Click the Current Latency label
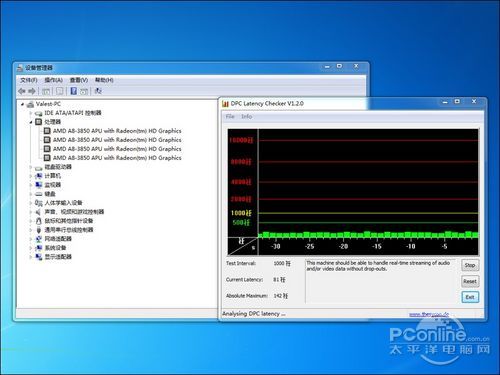The height and width of the screenshot is (375, 500). tap(244, 280)
